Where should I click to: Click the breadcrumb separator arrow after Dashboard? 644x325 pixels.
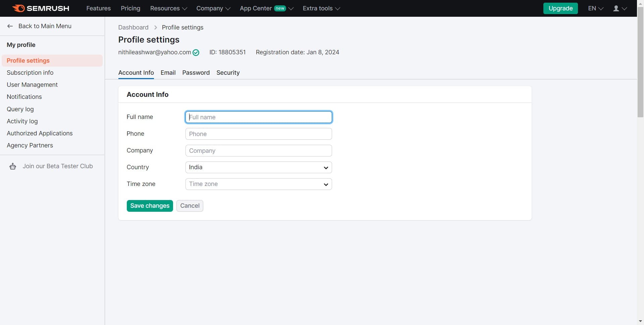pyautogui.click(x=155, y=27)
